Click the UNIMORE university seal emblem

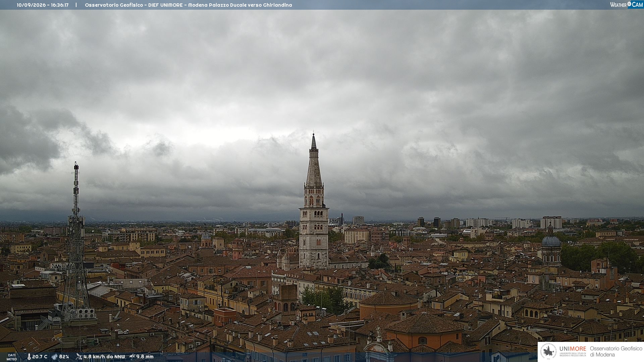pos(549,352)
